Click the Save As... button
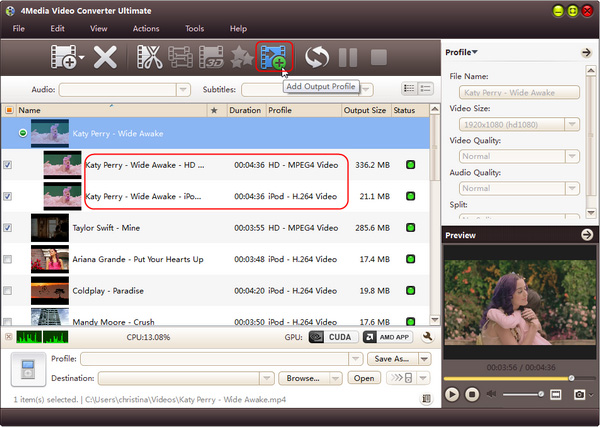 [392, 359]
